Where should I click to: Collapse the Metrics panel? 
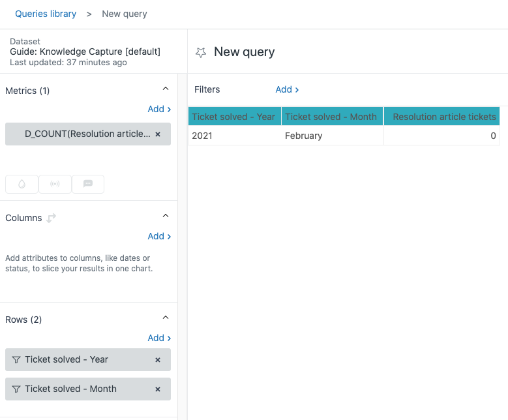click(166, 89)
